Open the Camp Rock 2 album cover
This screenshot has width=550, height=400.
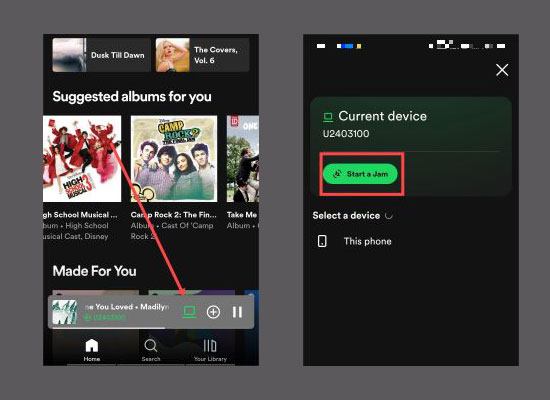(x=174, y=159)
